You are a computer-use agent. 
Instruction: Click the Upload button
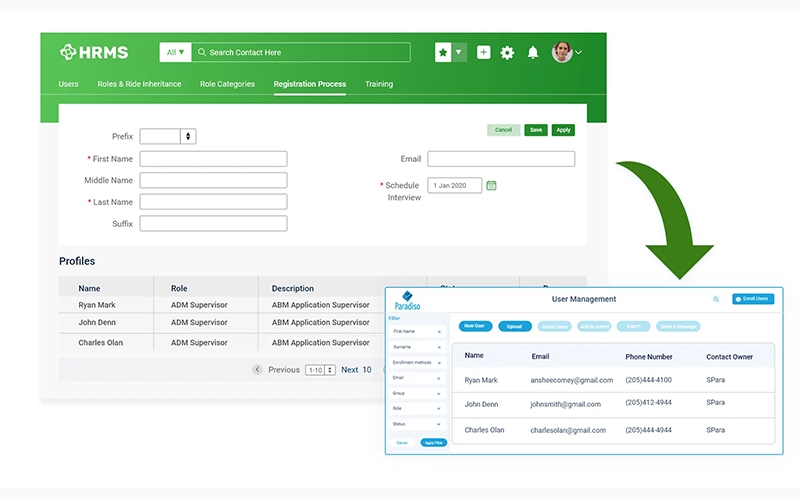click(514, 326)
